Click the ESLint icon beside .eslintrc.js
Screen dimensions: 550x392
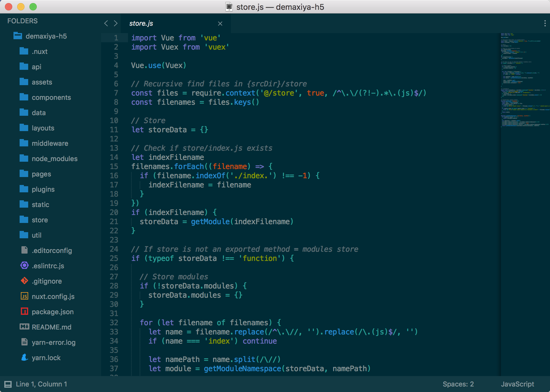[x=24, y=266]
